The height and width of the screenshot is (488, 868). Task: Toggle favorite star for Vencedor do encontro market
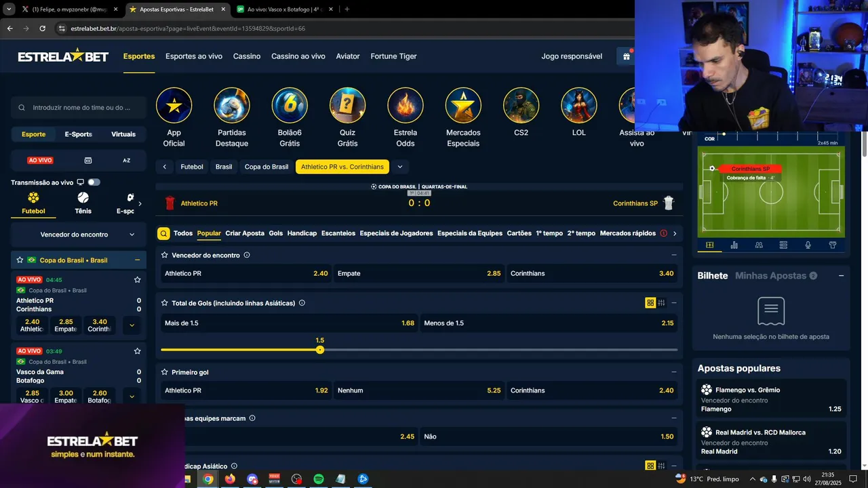click(165, 255)
